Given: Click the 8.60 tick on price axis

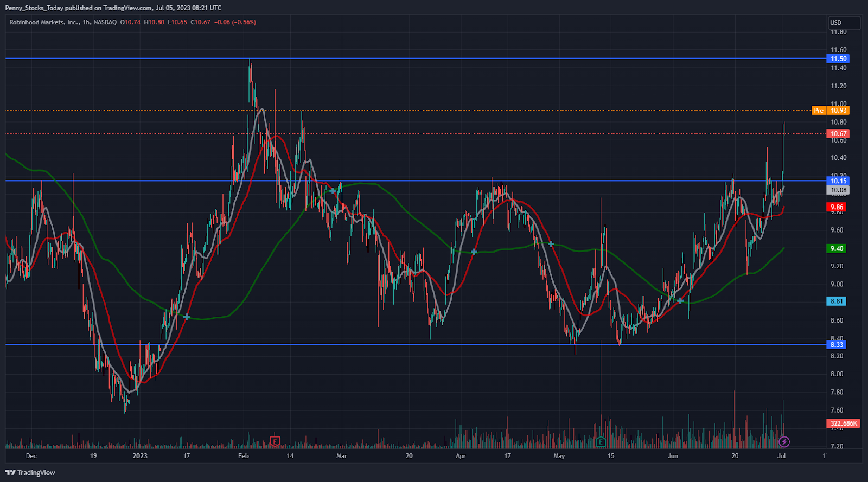Looking at the screenshot, I should coord(837,320).
